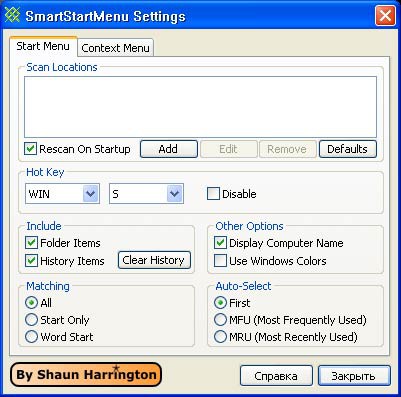
Task: Click the Закрыть button
Action: [354, 376]
